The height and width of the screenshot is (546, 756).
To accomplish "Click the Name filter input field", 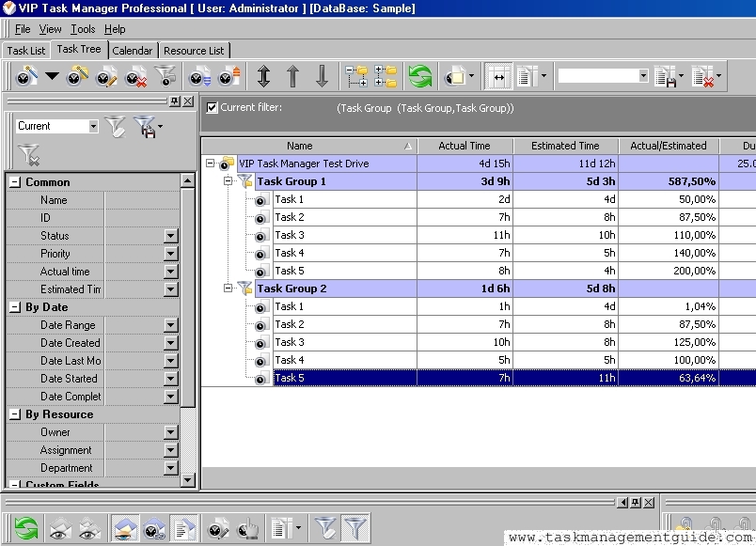I will (142, 200).
